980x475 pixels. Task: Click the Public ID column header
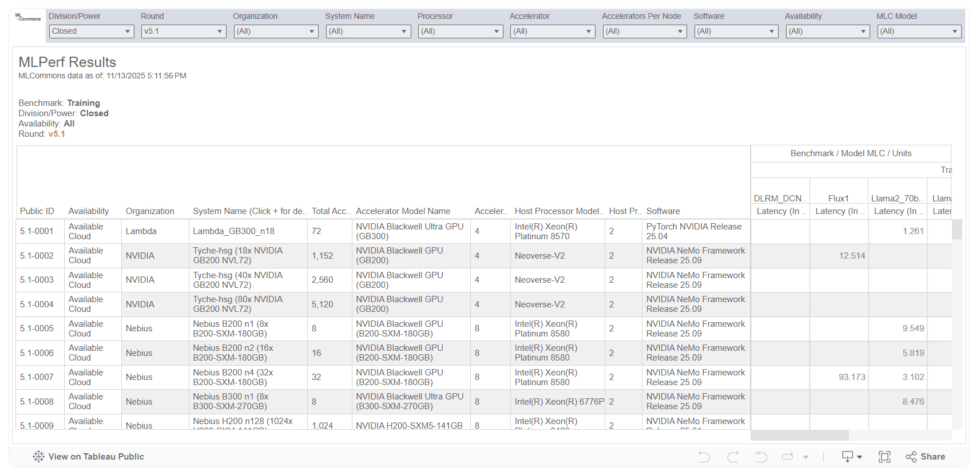click(37, 211)
